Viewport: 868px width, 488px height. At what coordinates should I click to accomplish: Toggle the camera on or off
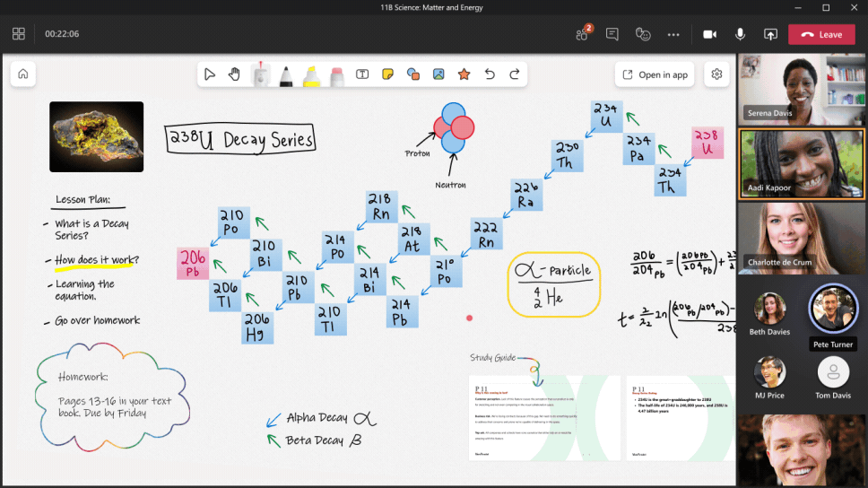pyautogui.click(x=709, y=34)
